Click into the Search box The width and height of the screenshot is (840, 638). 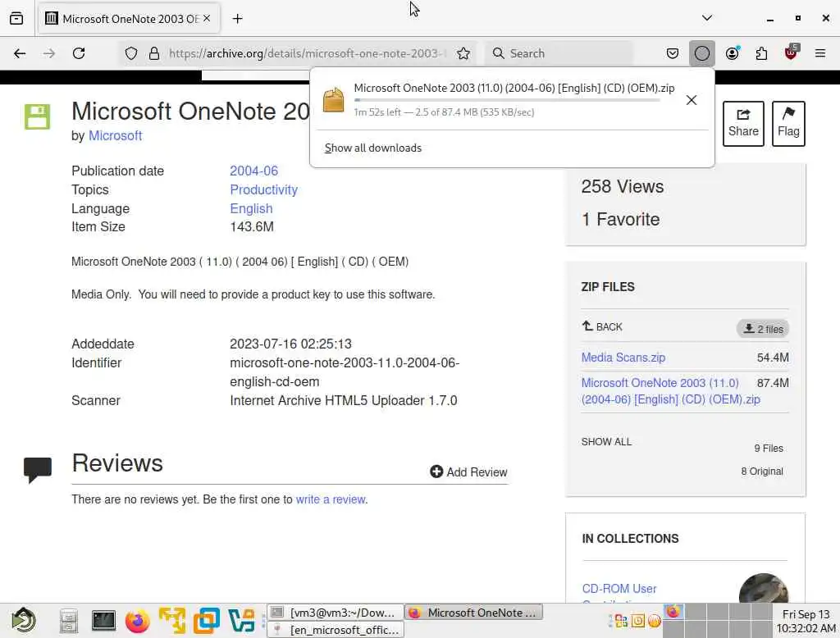coord(559,53)
